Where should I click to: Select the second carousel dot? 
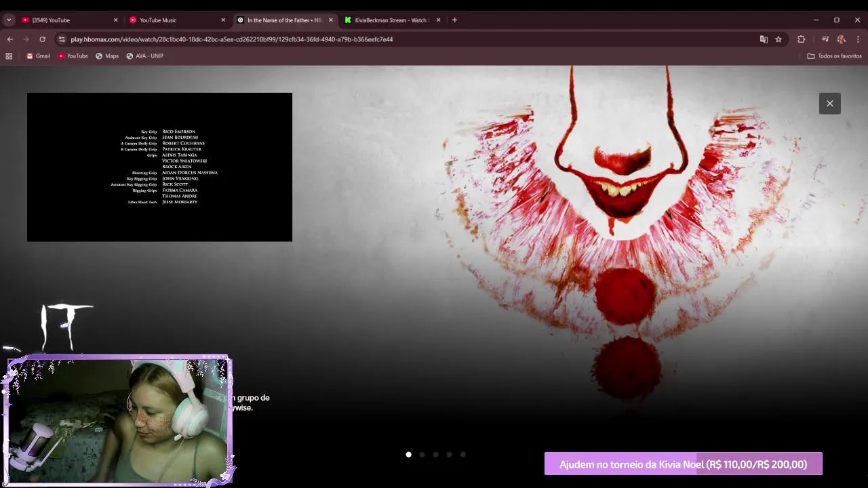[422, 455]
